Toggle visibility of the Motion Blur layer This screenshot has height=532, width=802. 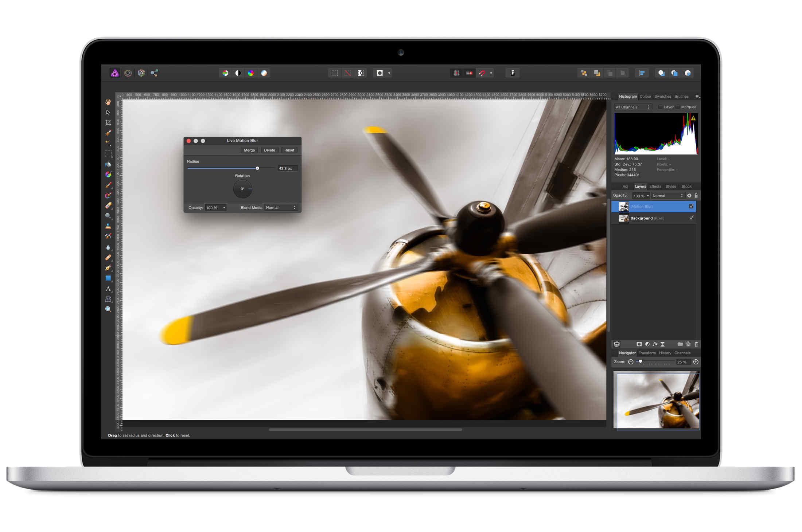(691, 206)
